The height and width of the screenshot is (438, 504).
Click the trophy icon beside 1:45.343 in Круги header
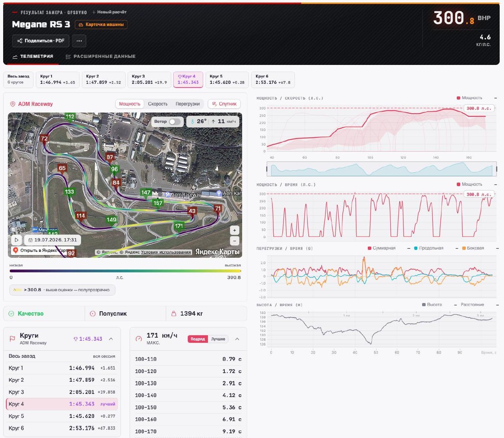76,339
